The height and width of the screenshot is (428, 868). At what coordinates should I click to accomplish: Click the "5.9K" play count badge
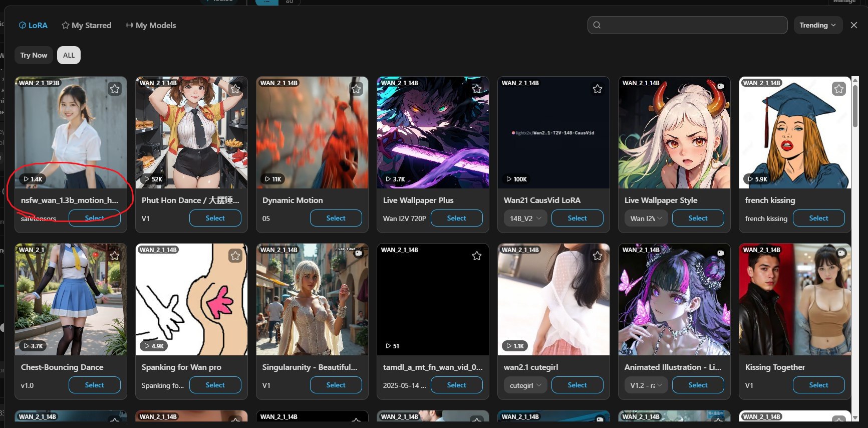(757, 179)
